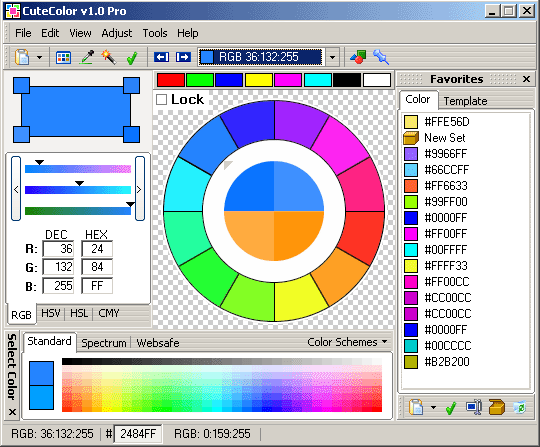Viewport: 540px width, 447px height.
Task: Click the green channel slider
Action: [78, 190]
